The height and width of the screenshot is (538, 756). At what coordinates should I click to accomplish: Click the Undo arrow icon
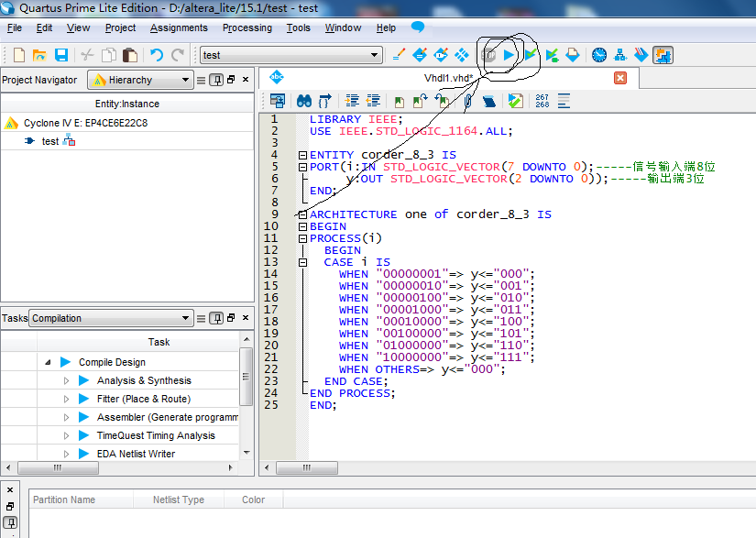point(156,55)
